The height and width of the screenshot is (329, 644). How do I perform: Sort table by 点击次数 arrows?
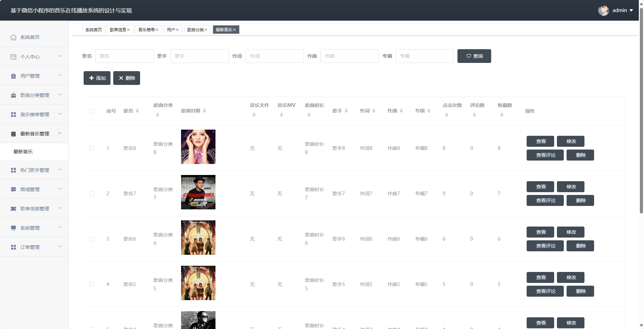(x=447, y=115)
